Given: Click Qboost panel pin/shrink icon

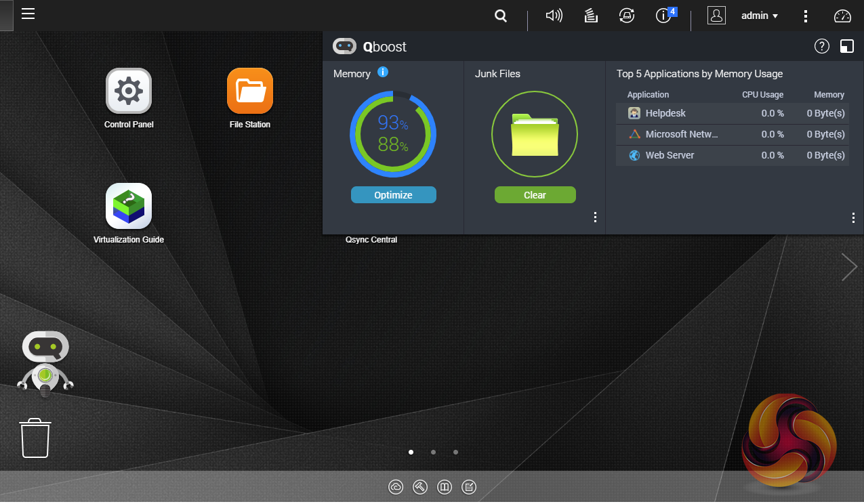Looking at the screenshot, I should 847,46.
